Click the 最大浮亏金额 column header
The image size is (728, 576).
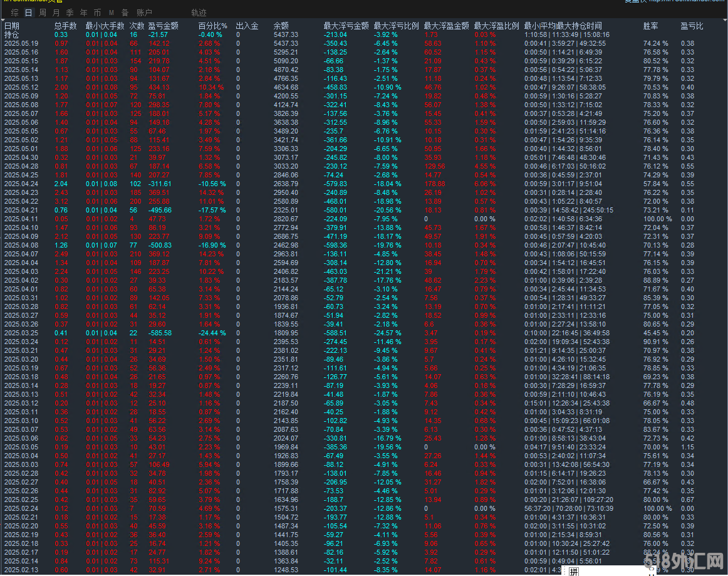point(346,26)
